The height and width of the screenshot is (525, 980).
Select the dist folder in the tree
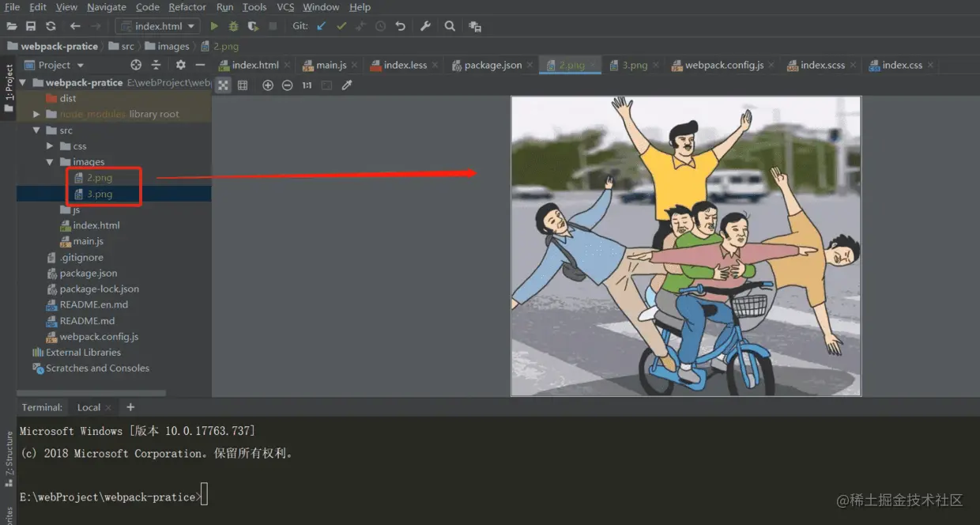[68, 98]
